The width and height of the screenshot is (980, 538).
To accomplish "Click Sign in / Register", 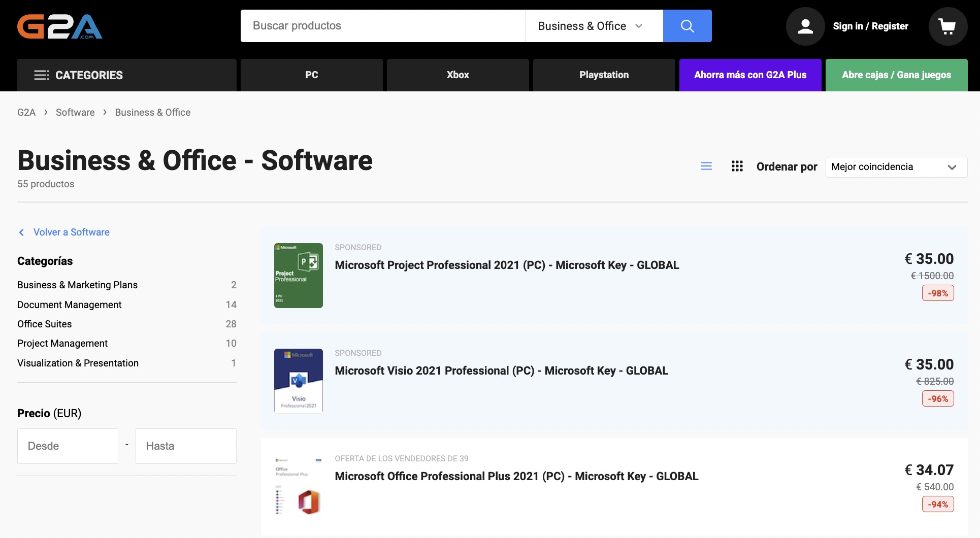I will tap(870, 26).
